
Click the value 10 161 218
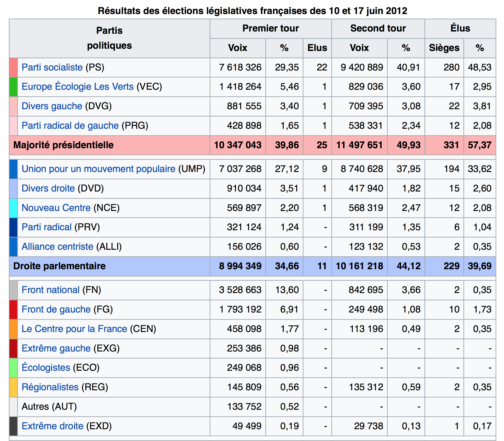click(360, 266)
